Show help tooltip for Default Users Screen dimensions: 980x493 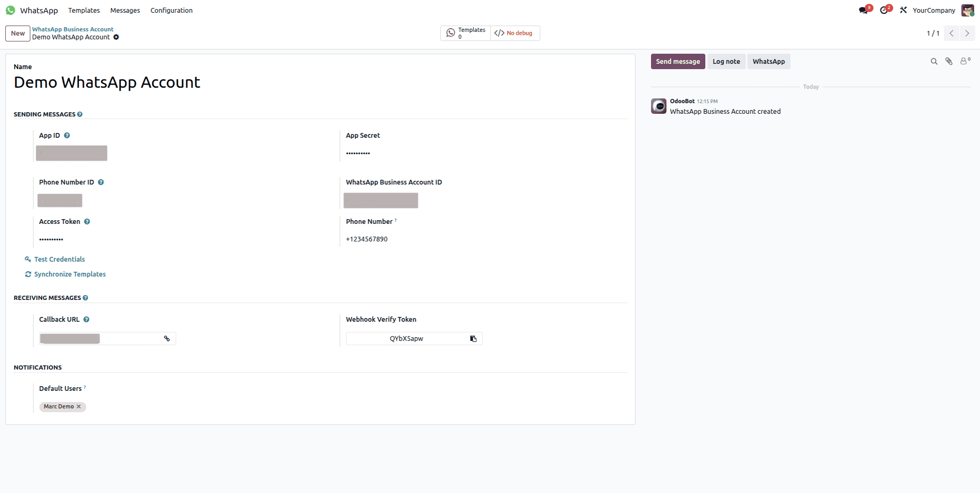(85, 387)
